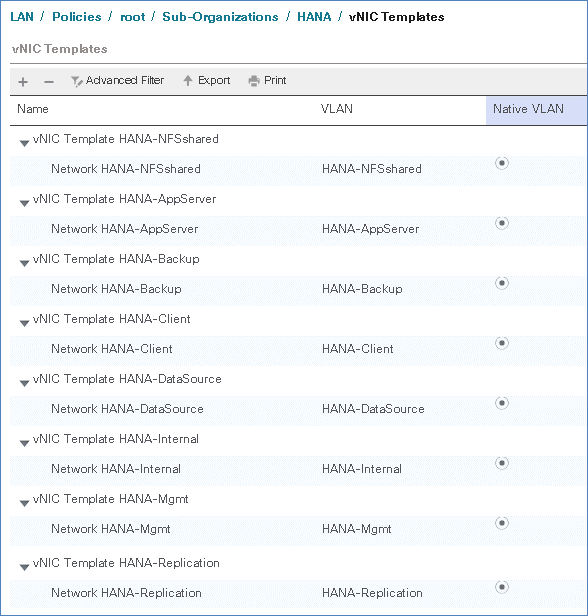
Task: Sort by the VLAN column header
Action: click(337, 109)
